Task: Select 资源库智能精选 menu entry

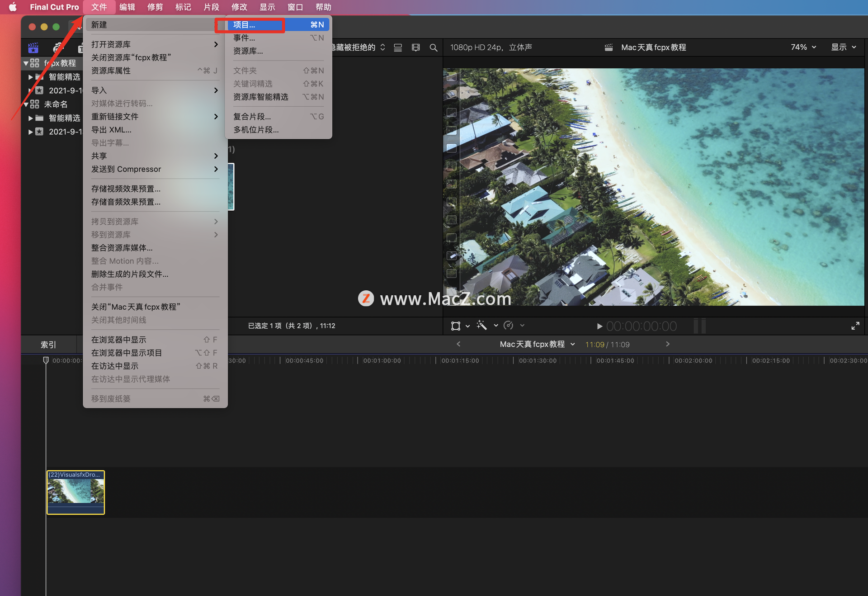Action: click(x=278, y=97)
